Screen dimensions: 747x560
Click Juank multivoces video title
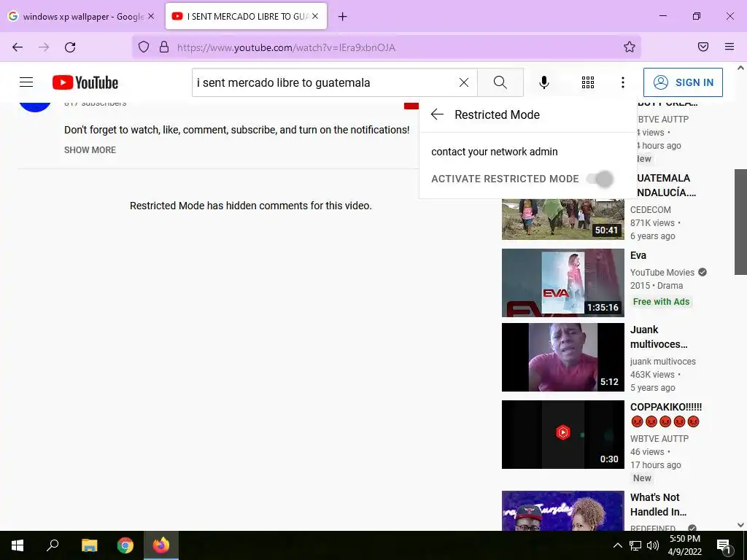(x=659, y=337)
